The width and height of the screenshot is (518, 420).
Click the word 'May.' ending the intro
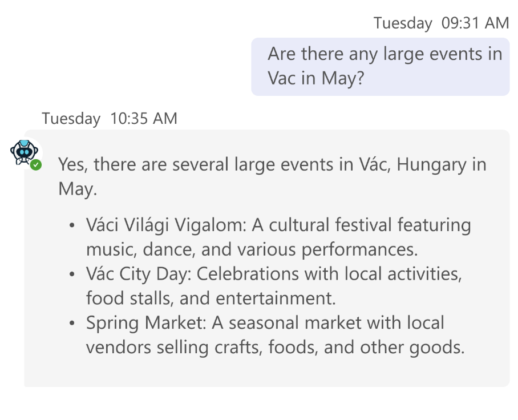coord(78,189)
